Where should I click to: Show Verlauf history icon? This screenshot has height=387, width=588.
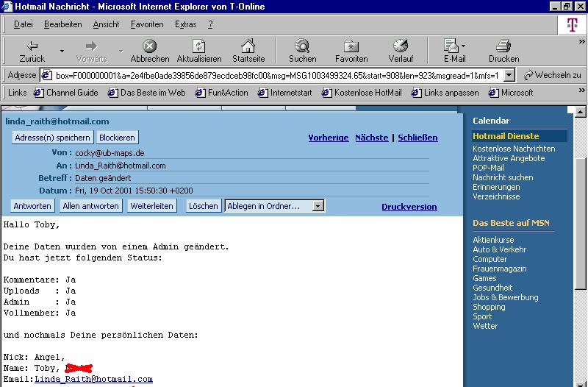[x=401, y=46]
